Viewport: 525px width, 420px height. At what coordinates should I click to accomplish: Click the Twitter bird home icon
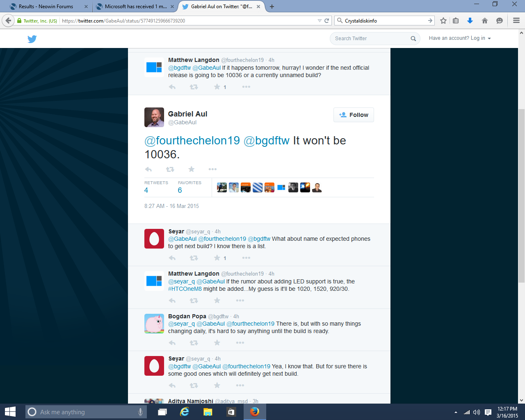[x=32, y=39]
